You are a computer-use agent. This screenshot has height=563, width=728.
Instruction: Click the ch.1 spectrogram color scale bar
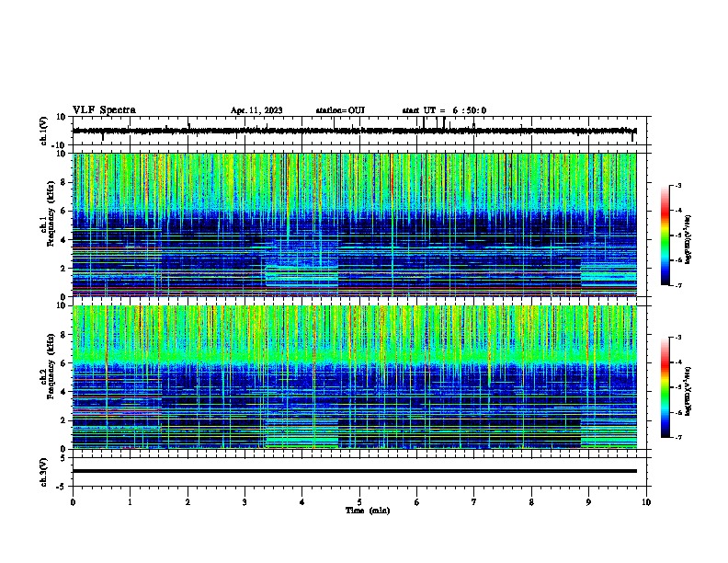pyautogui.click(x=665, y=236)
